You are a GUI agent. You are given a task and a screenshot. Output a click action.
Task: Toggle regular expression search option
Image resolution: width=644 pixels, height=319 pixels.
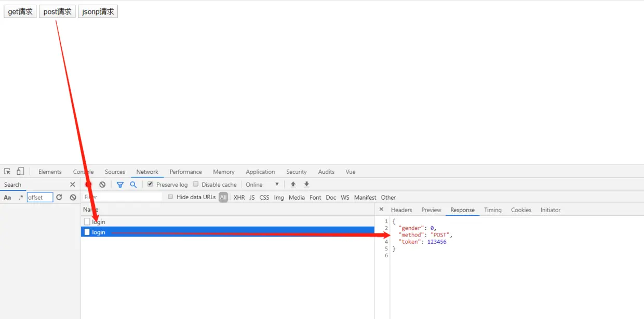21,198
